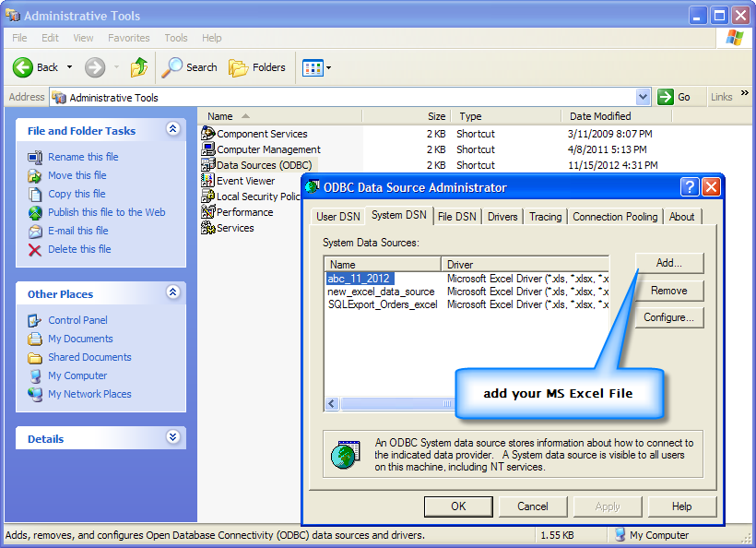Click the Go button
The width and height of the screenshot is (756, 548).
[675, 97]
